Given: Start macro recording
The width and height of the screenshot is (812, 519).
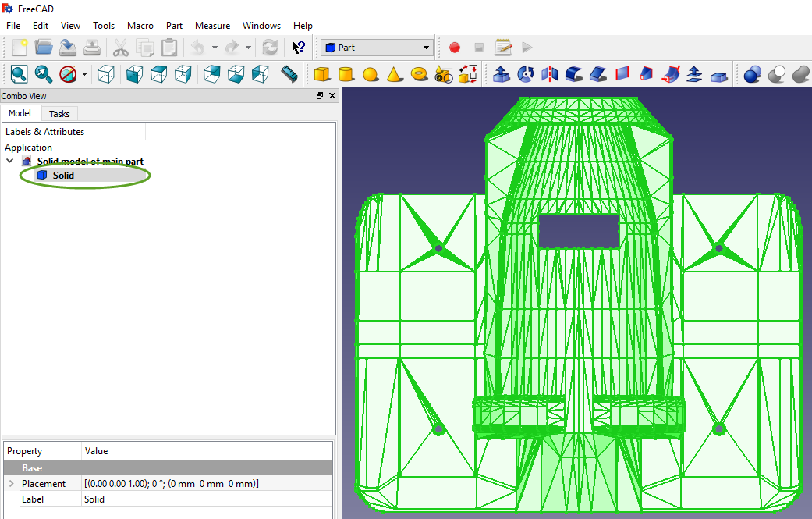Looking at the screenshot, I should [x=454, y=47].
